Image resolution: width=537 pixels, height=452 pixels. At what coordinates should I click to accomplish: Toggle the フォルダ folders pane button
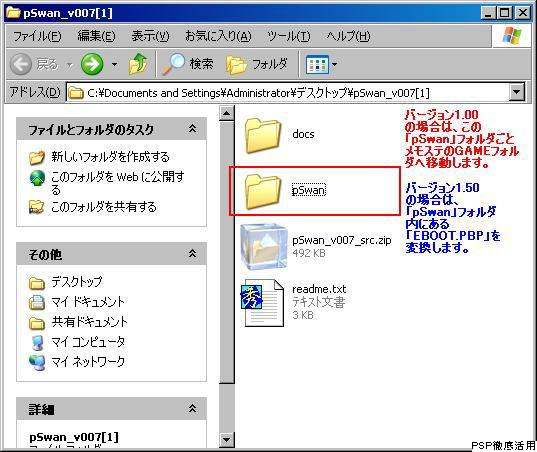(257, 64)
